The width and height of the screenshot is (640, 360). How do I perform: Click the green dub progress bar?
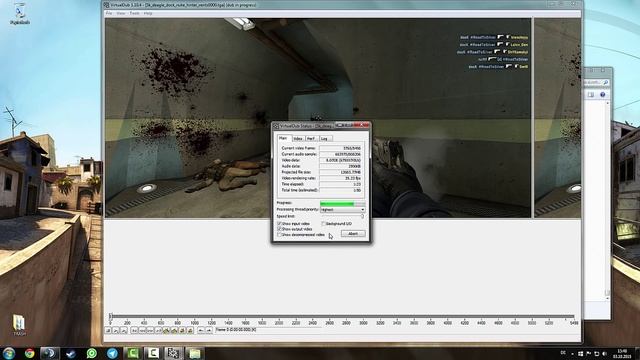tap(342, 203)
